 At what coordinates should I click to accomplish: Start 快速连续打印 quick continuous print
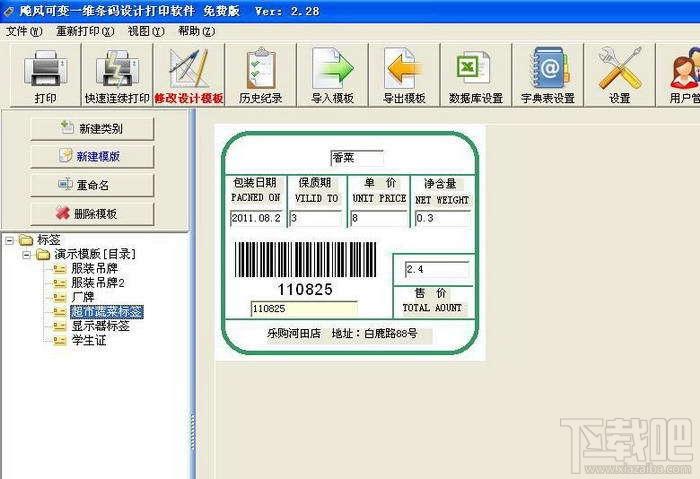[117, 75]
